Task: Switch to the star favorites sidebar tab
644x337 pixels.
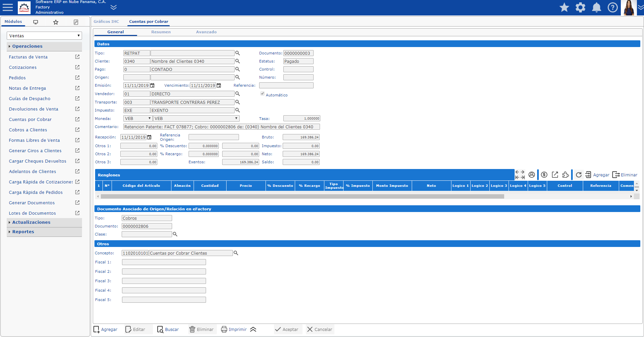Action: [x=56, y=22]
